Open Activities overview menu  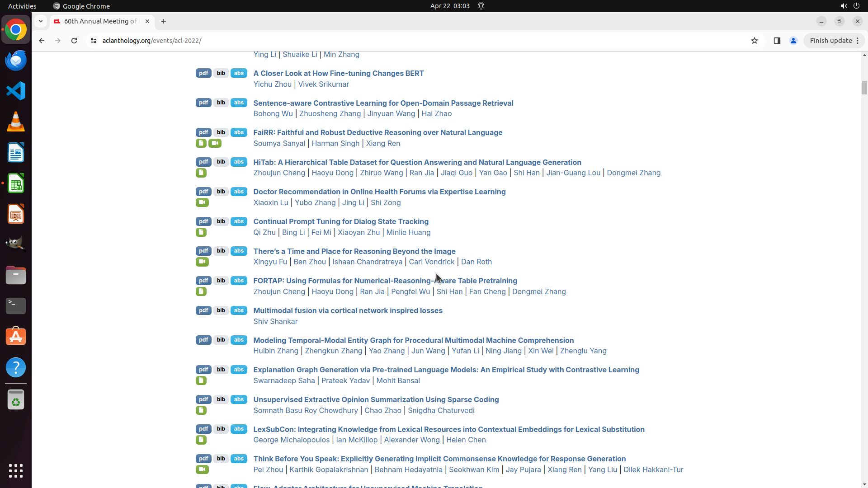[22, 6]
